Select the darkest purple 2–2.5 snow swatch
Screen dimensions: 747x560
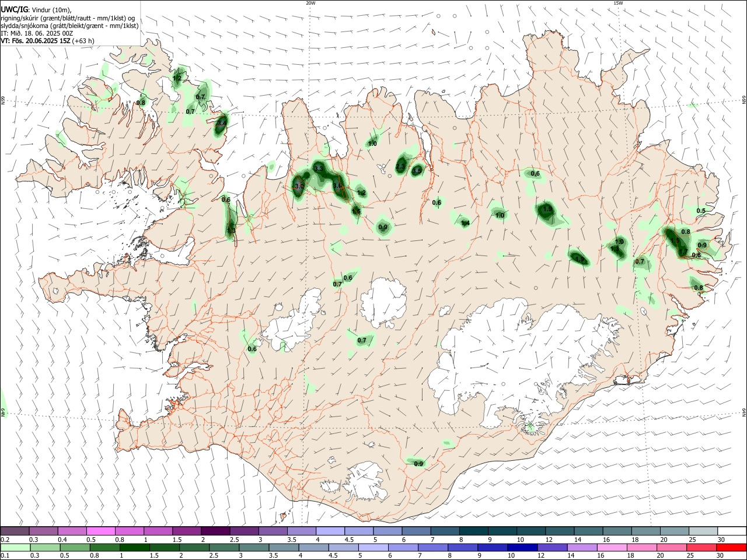[x=215, y=531]
